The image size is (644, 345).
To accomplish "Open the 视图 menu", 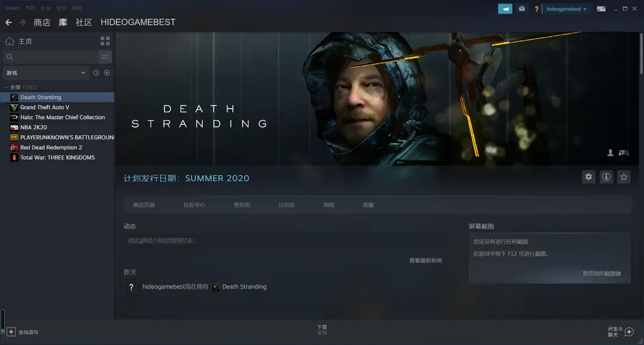I will pyautogui.click(x=30, y=8).
